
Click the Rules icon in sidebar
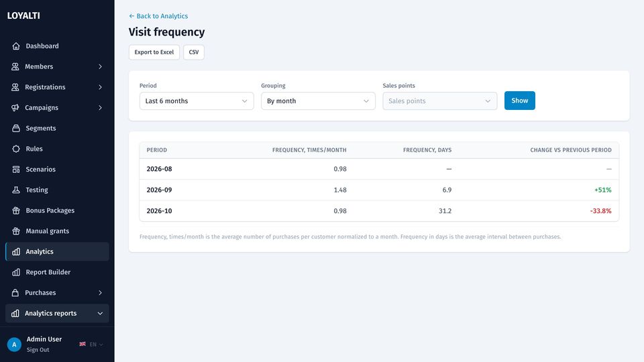point(16,149)
